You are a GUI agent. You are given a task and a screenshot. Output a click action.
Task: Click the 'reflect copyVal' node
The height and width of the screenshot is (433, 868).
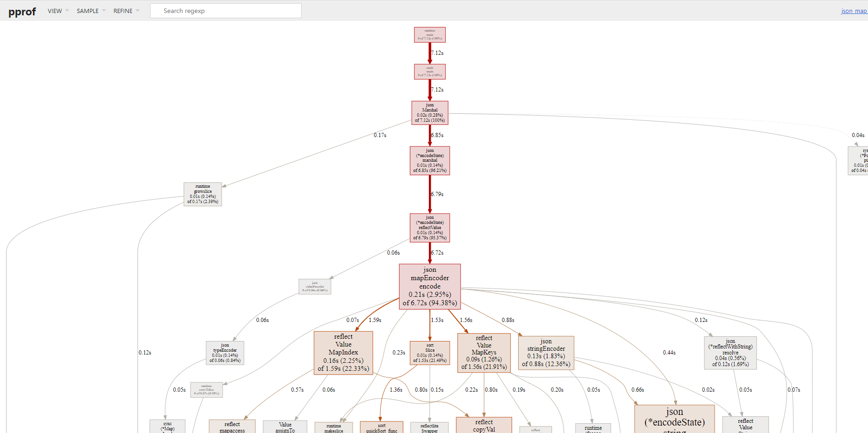483,425
